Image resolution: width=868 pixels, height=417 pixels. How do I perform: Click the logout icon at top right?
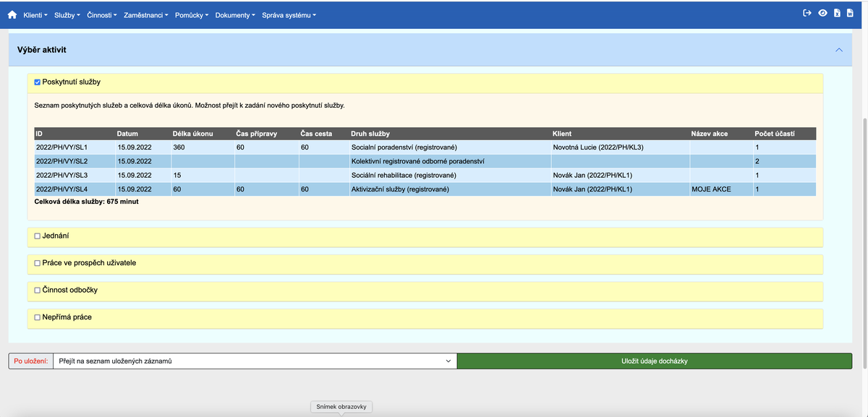[806, 12]
